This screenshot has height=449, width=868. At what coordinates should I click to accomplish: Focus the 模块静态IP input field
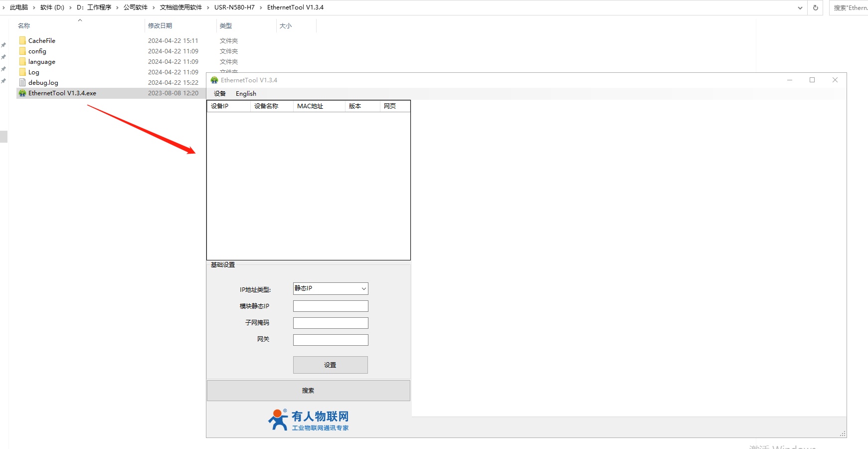(331, 306)
